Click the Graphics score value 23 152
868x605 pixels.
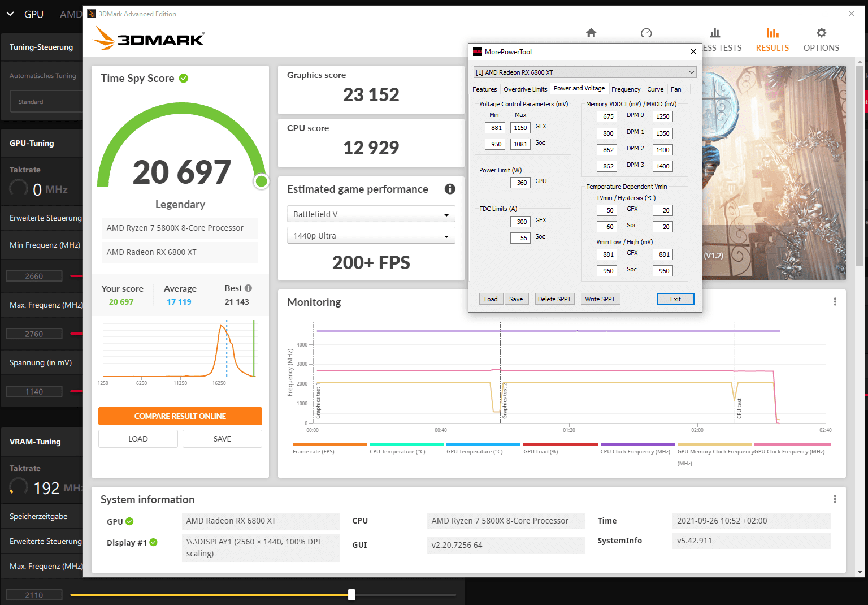tap(371, 94)
